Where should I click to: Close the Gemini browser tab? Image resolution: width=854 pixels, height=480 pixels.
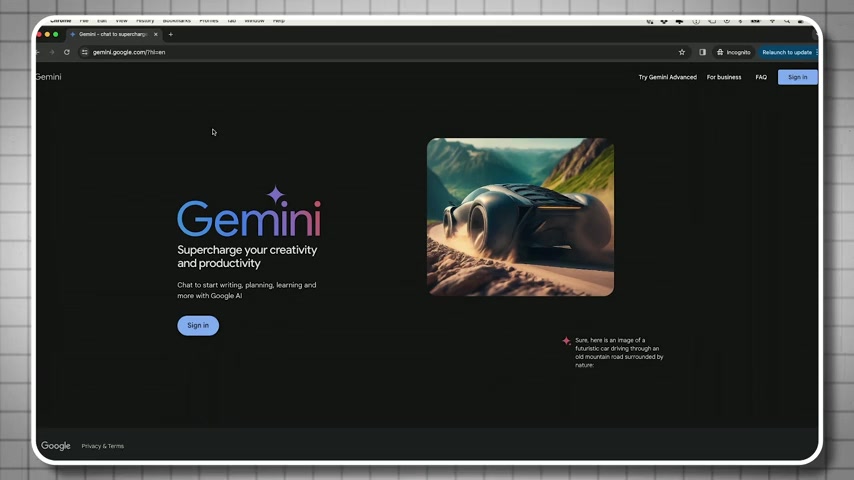156,34
